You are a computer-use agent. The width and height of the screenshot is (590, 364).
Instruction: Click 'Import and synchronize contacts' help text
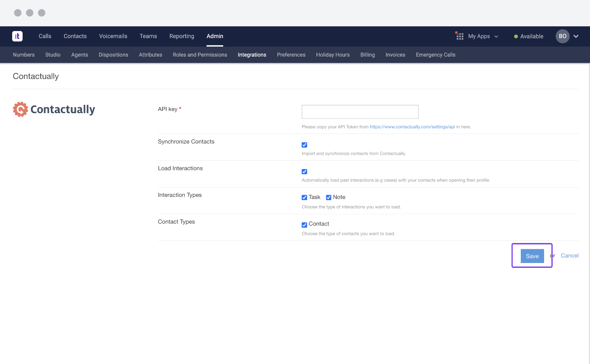(x=354, y=154)
